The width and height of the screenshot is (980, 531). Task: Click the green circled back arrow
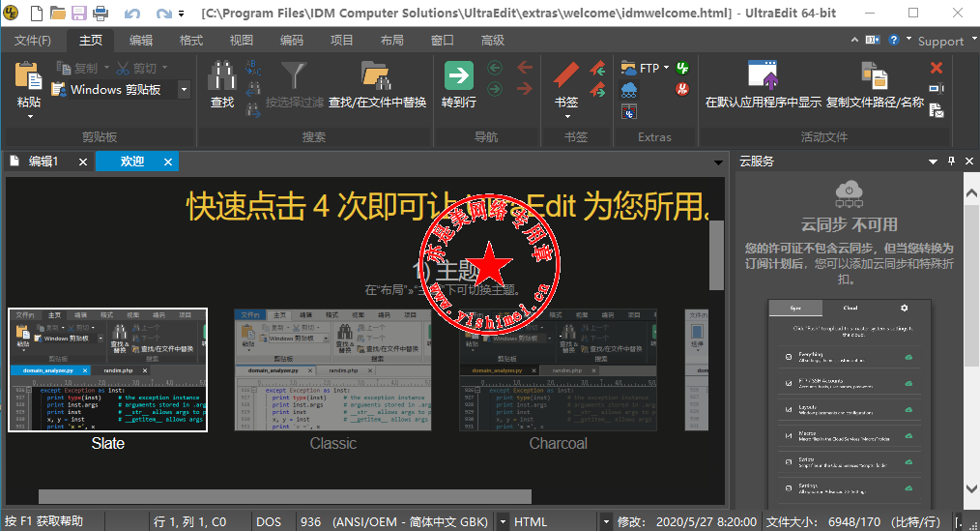pos(495,68)
